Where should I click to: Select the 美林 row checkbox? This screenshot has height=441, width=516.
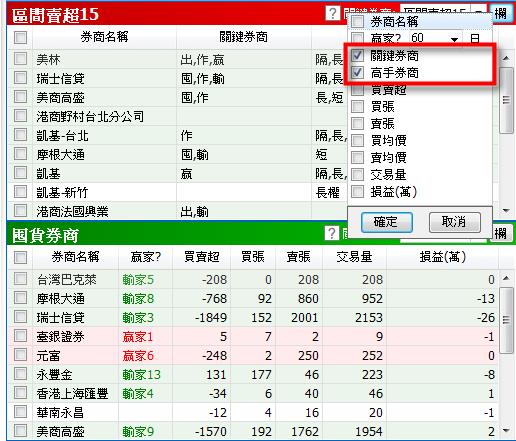click(21, 59)
